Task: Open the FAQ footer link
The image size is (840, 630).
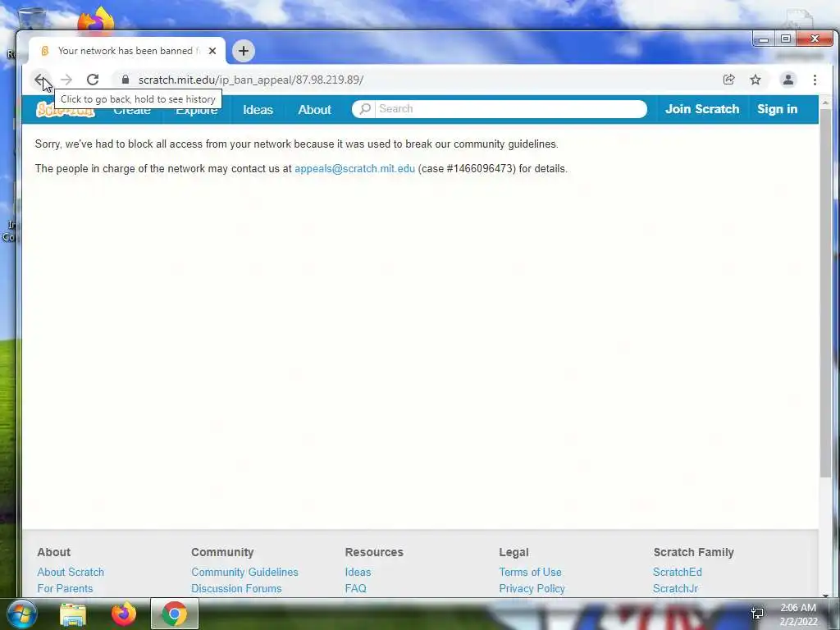Action: pos(356,588)
